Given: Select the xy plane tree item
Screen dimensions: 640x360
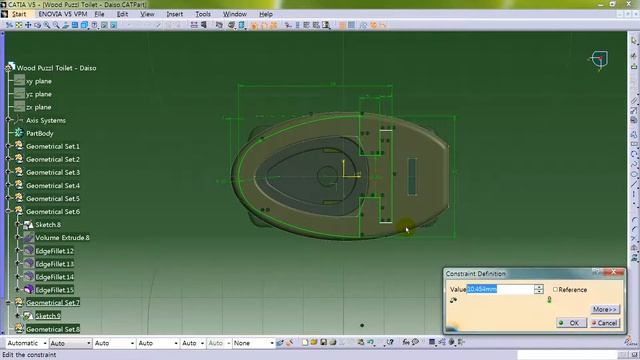Looking at the screenshot, I should point(39,81).
